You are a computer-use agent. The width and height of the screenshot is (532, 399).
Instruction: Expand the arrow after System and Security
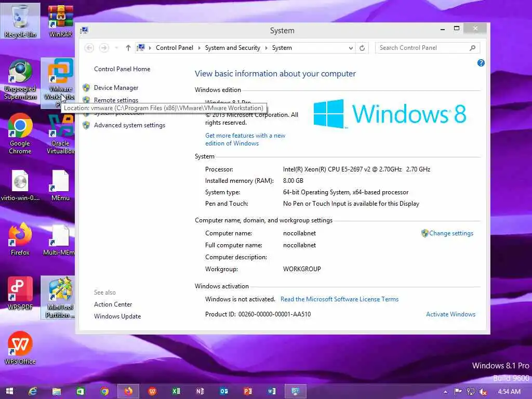click(267, 48)
